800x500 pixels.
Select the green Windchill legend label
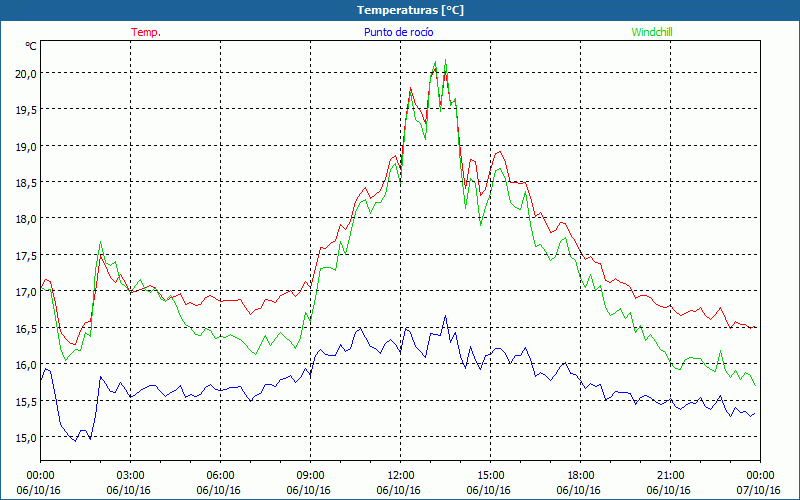pos(652,32)
